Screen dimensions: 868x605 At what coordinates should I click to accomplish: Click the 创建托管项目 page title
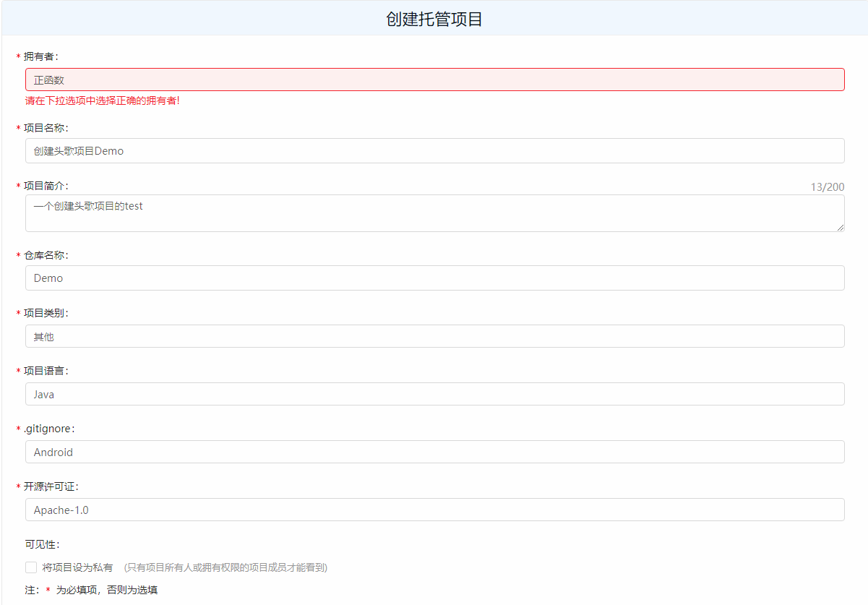point(434,20)
